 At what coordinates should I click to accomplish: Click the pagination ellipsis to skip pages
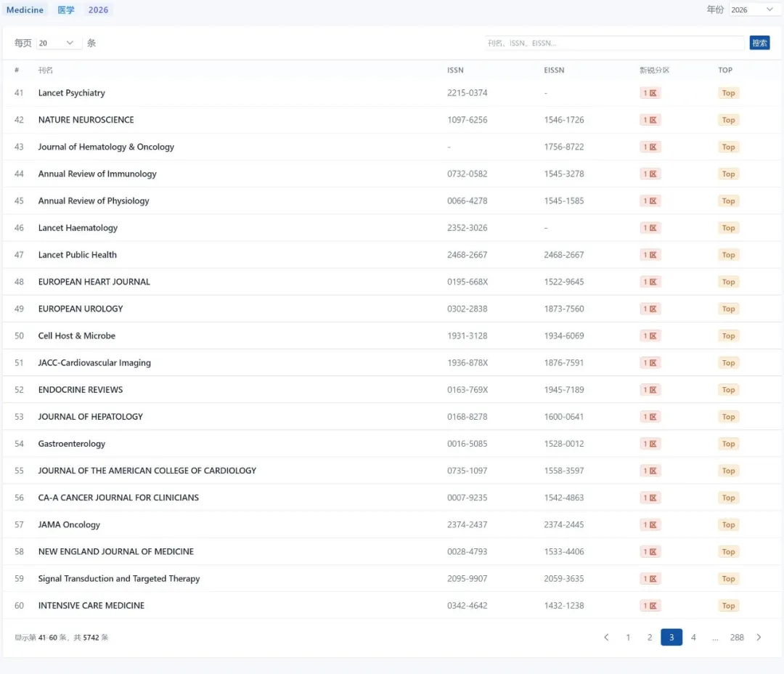click(x=715, y=638)
